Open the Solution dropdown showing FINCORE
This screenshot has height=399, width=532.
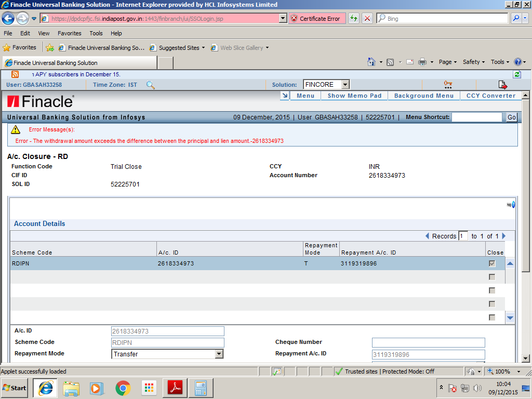(x=344, y=84)
